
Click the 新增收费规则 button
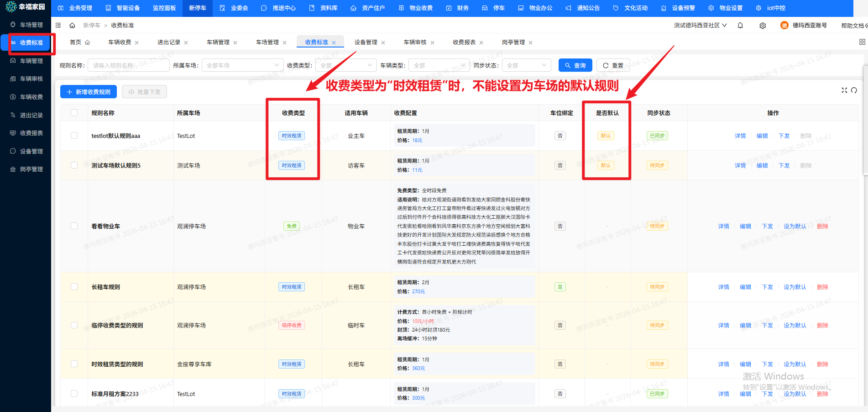pos(89,92)
